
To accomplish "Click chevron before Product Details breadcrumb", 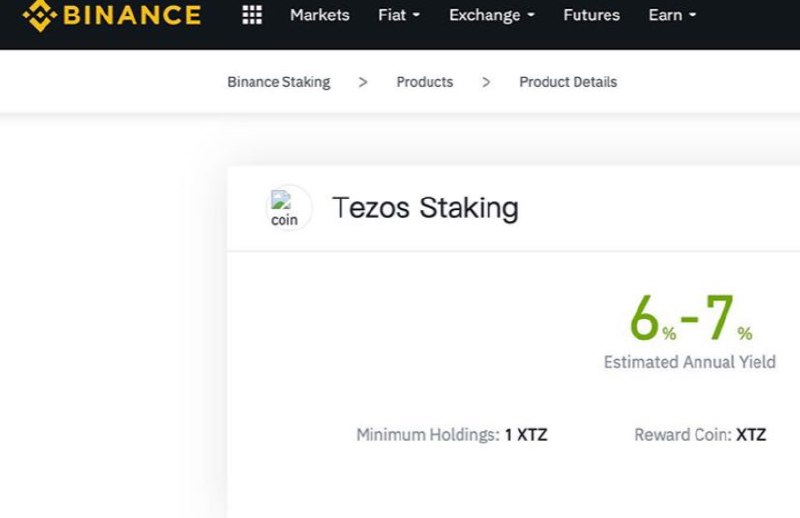I will coord(486,82).
